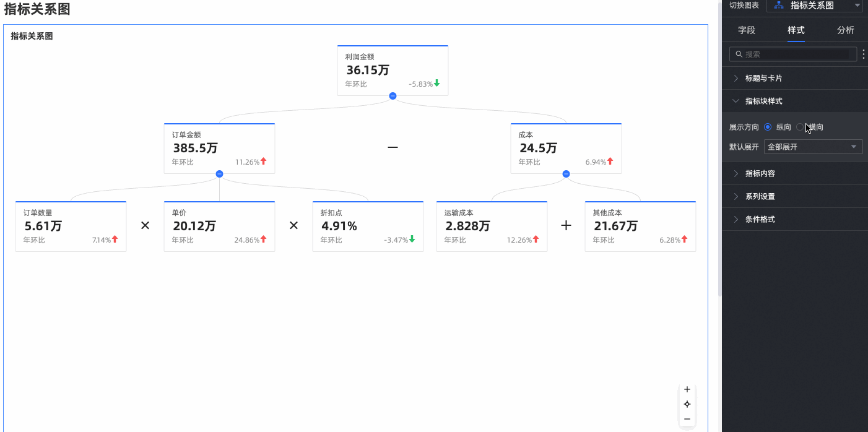Click the 单价 metric card

[219, 226]
